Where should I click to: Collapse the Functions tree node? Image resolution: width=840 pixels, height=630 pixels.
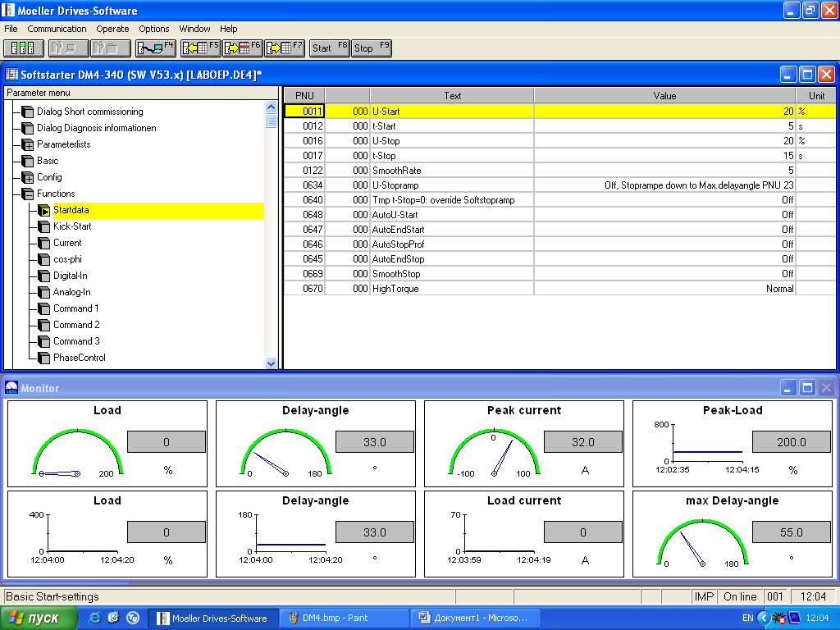27,194
